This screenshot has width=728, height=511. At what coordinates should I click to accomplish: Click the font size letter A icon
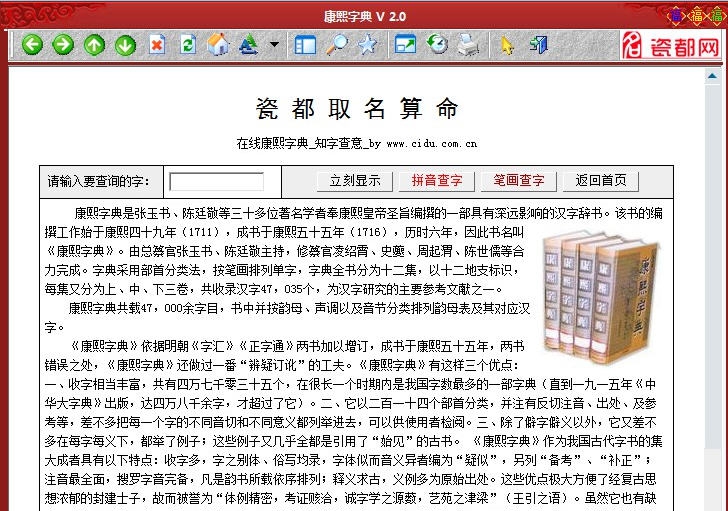tap(249, 45)
